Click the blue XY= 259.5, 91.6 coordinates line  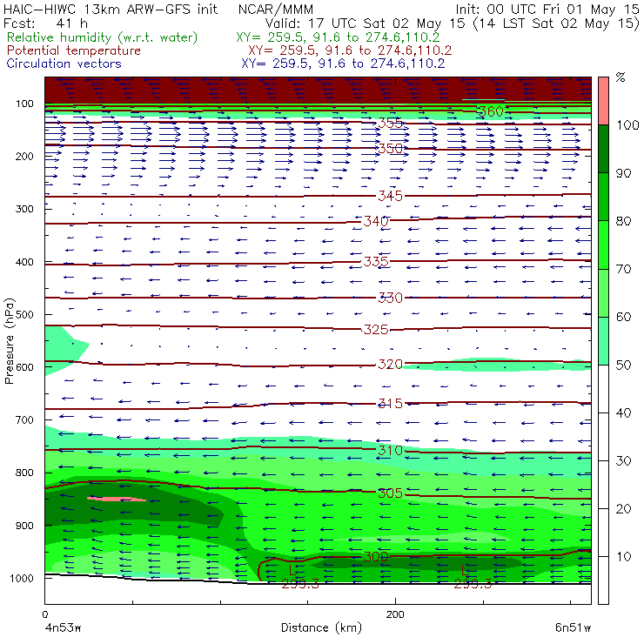(x=343, y=64)
